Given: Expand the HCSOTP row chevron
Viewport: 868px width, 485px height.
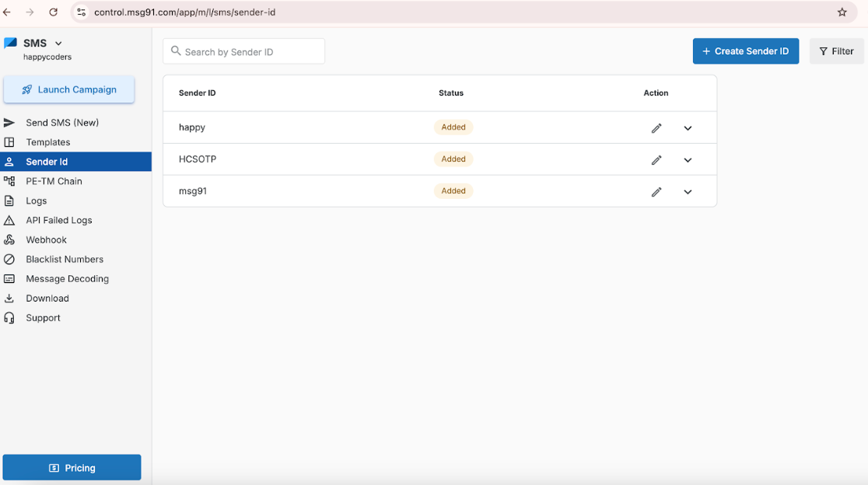Looking at the screenshot, I should [x=688, y=160].
